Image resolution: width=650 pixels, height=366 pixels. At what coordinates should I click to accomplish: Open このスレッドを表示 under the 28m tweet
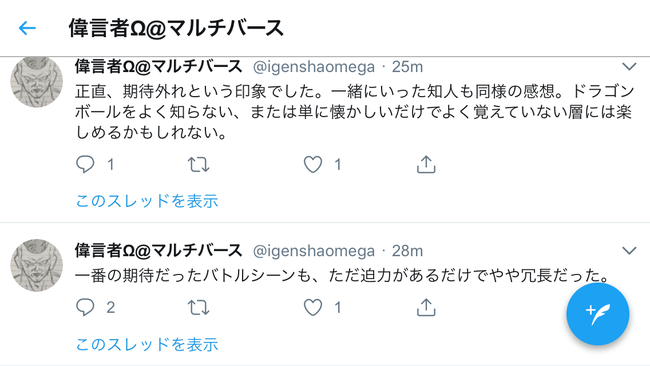pyautogui.click(x=147, y=344)
